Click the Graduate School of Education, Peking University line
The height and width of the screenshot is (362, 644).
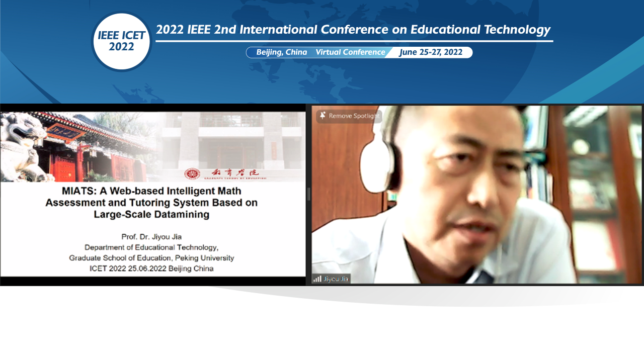click(x=151, y=258)
